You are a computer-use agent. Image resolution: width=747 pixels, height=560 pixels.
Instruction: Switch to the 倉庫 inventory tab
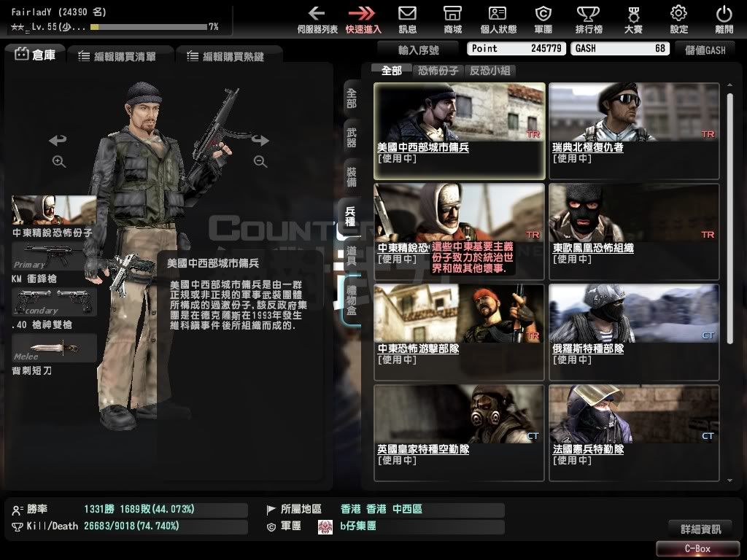36,55
